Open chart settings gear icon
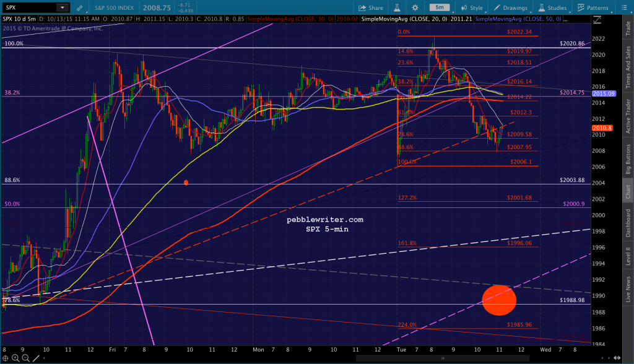This screenshot has height=364, width=634. pyautogui.click(x=415, y=7)
